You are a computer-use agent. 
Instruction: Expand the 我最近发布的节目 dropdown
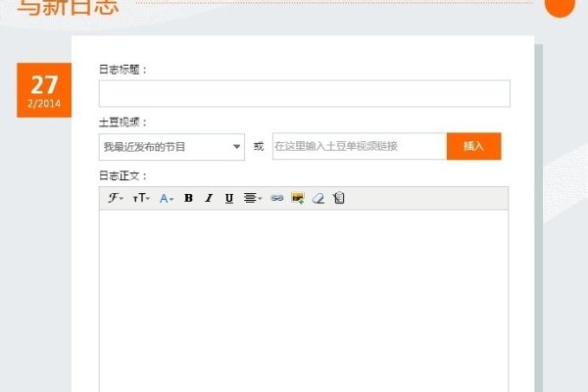[x=171, y=147]
